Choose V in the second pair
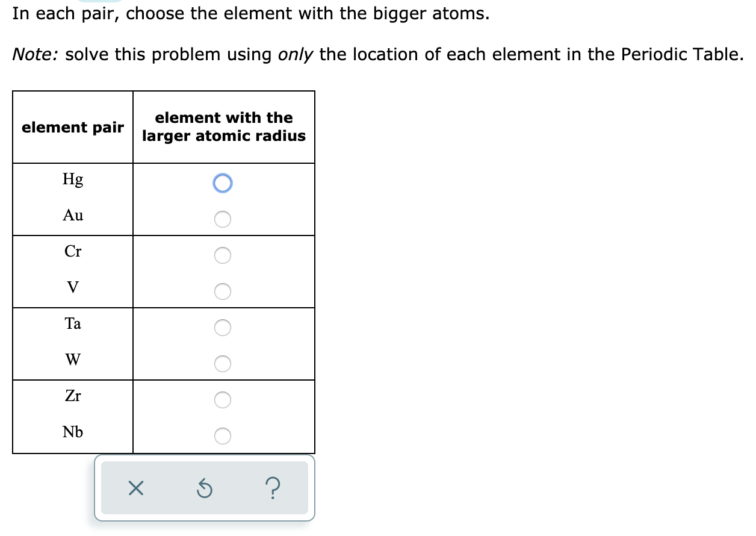 (223, 291)
